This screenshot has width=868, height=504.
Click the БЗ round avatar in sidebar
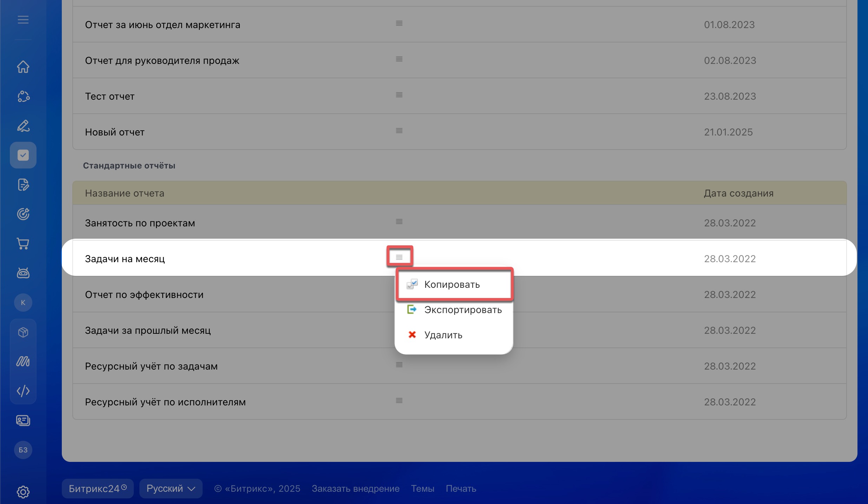coord(23,450)
